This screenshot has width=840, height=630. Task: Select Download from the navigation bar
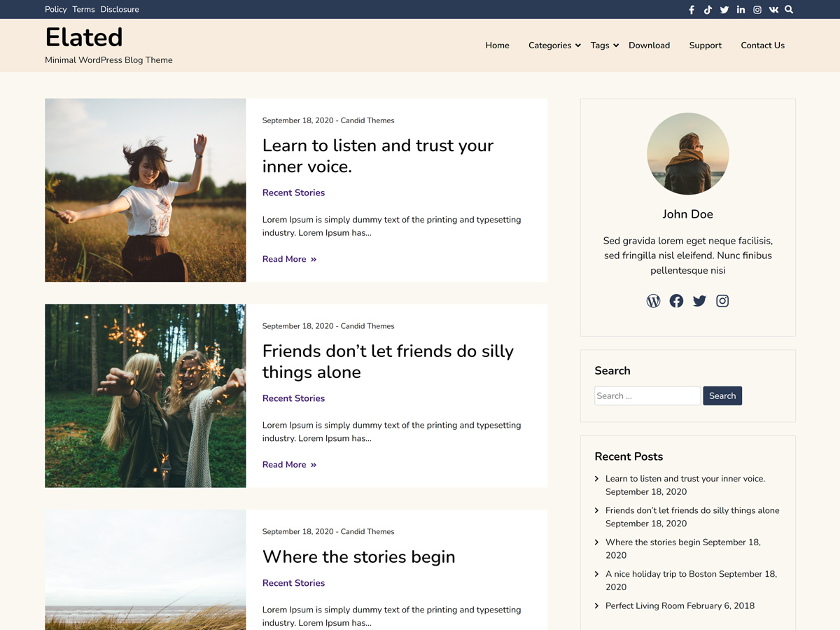649,45
